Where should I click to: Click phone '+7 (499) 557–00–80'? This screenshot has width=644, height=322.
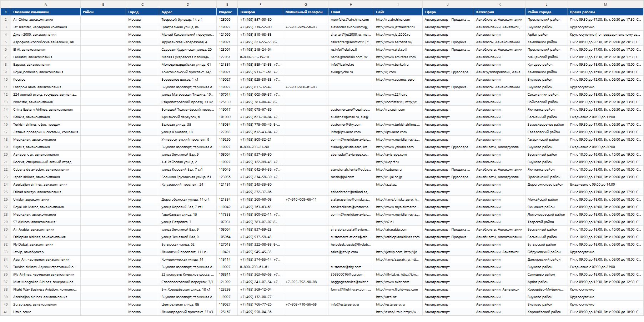[260, 20]
